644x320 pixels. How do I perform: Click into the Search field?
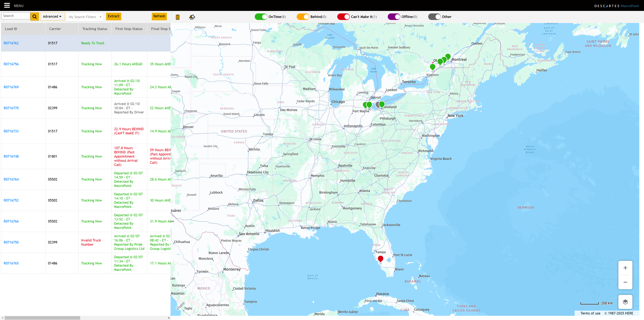(15, 16)
